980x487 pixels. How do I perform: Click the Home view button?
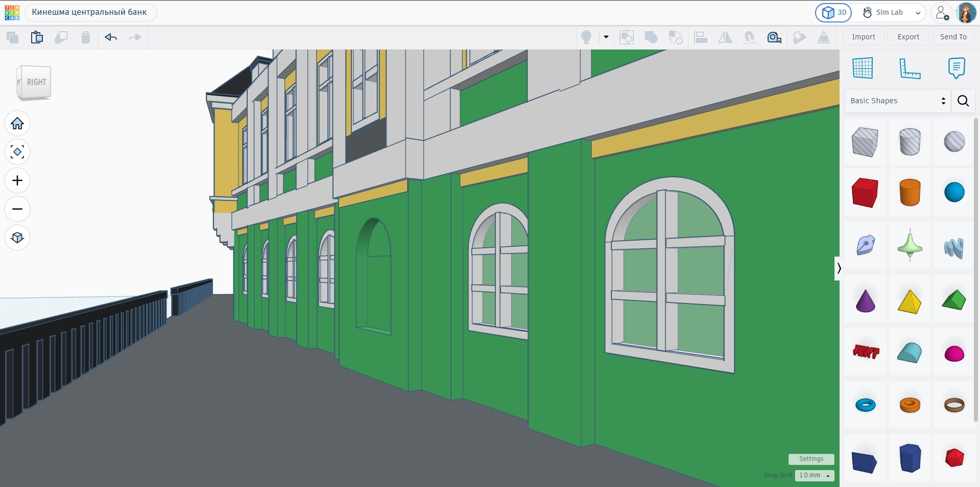pyautogui.click(x=17, y=124)
